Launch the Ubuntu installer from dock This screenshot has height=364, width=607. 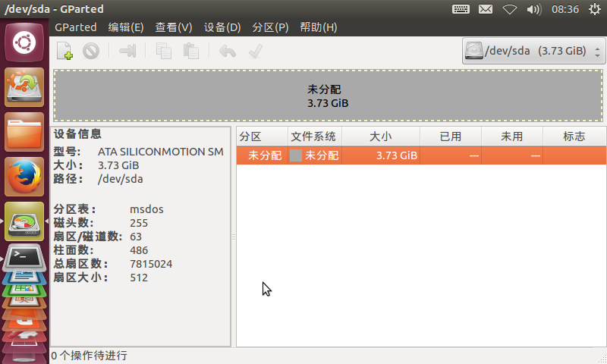click(24, 87)
